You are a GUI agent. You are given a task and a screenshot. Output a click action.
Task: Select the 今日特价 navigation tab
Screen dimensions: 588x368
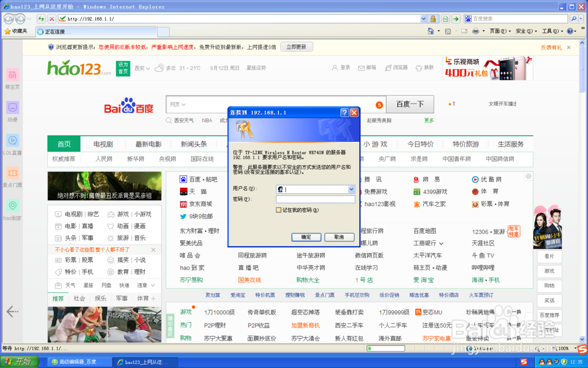click(420, 144)
